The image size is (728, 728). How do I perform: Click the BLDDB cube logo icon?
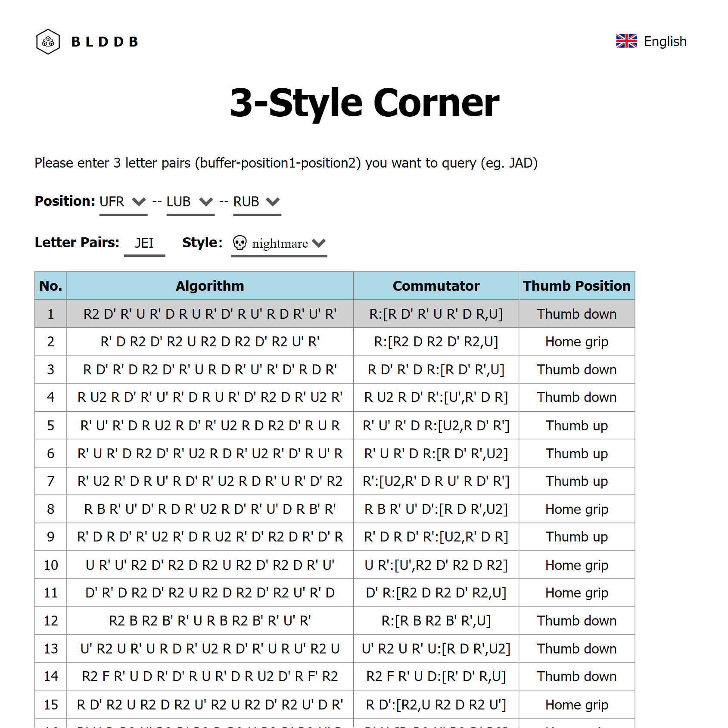click(48, 42)
